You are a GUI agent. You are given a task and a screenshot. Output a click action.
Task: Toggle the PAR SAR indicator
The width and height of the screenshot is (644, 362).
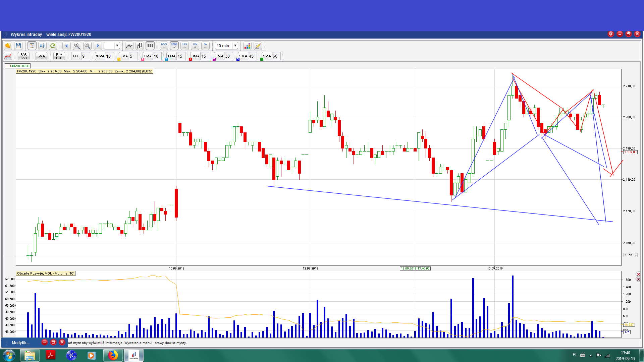coord(23,56)
